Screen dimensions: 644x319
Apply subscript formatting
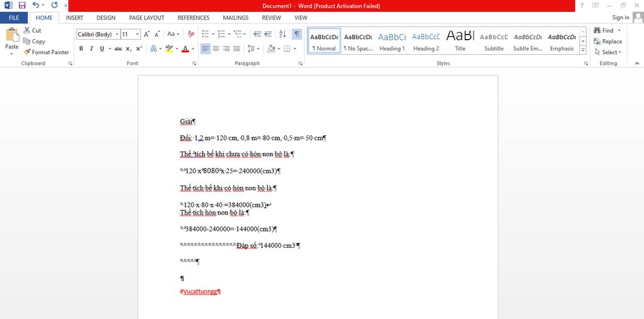click(128, 48)
